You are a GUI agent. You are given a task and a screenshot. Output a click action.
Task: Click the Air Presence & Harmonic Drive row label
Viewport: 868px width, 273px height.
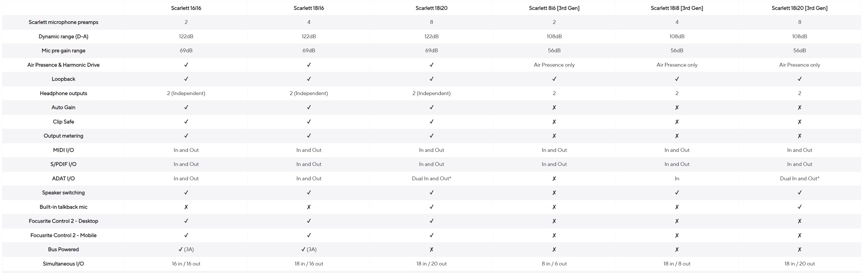pyautogui.click(x=63, y=65)
